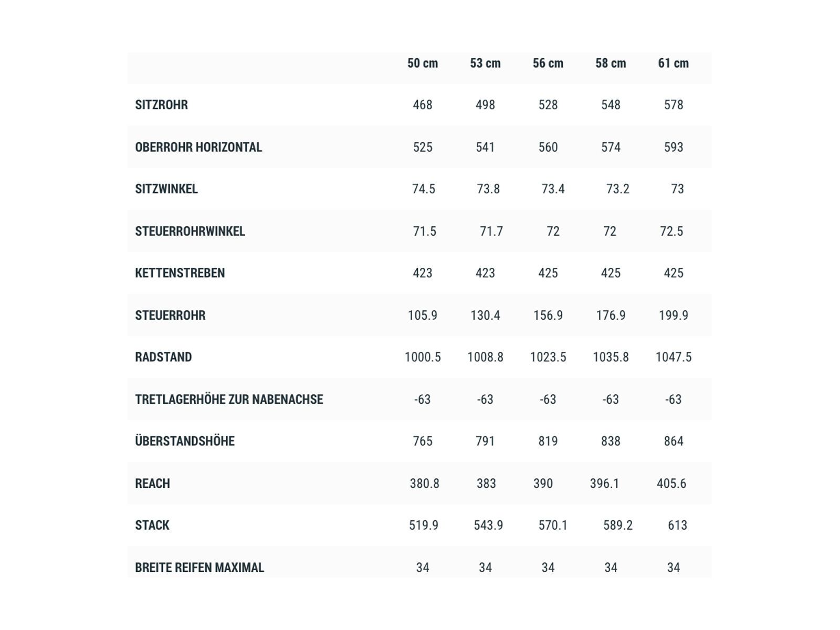Select the Steuerrohr value 199.9
The image size is (840, 630).
pyautogui.click(x=673, y=315)
